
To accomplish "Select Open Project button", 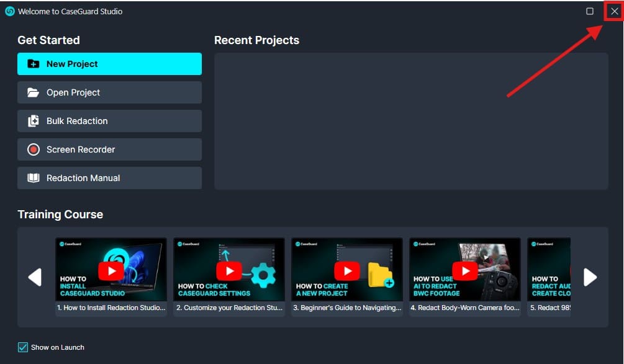I will click(109, 92).
